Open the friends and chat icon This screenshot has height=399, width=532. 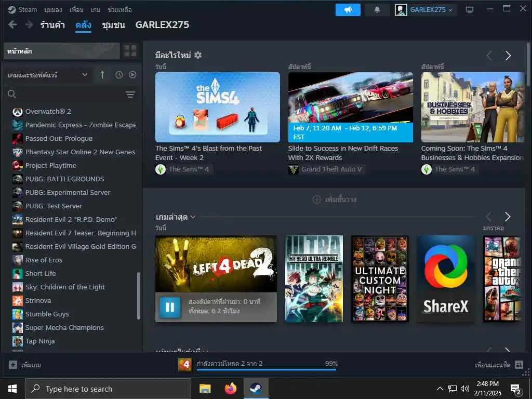click(519, 365)
